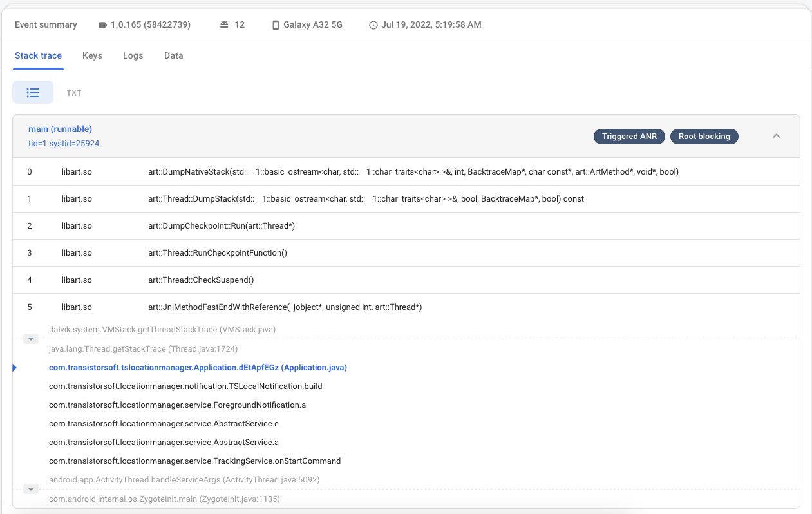
Task: Select frame 2 art::DumpCheckpoint::Run
Action: [x=406, y=226]
